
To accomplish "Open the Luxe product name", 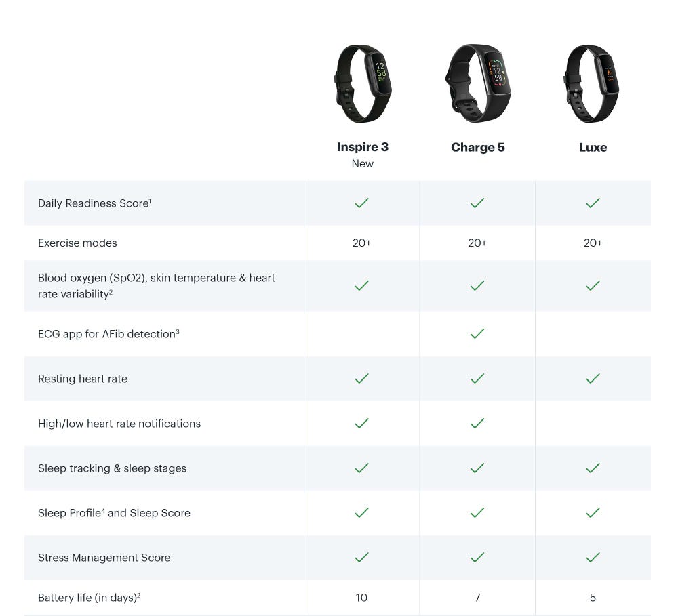I will click(593, 147).
